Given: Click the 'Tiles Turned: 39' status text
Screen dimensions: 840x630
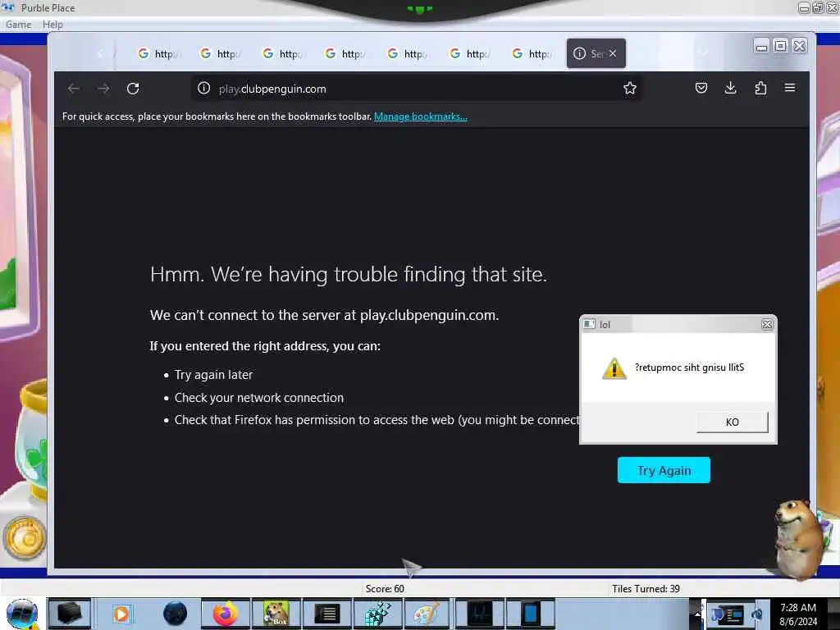Looking at the screenshot, I should pos(646,589).
